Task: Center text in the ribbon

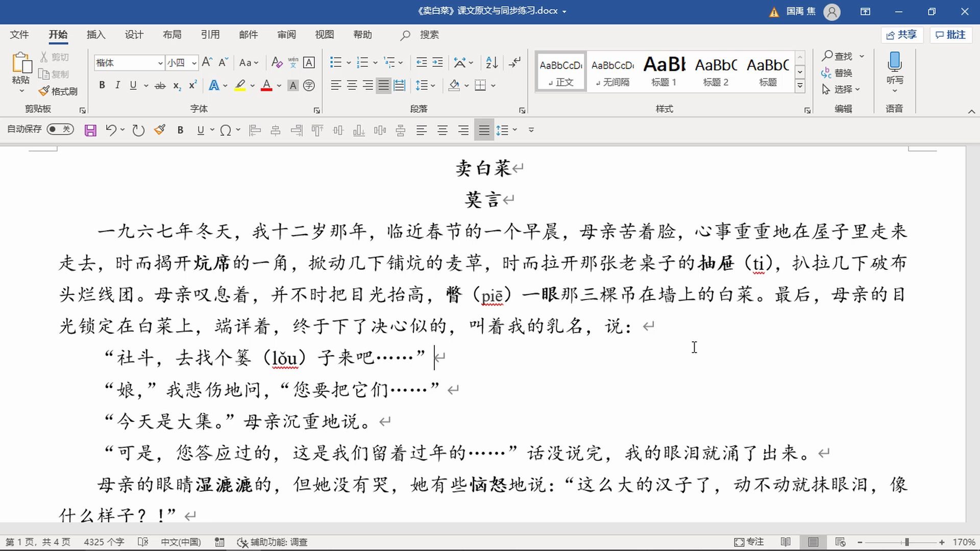Action: point(352,86)
